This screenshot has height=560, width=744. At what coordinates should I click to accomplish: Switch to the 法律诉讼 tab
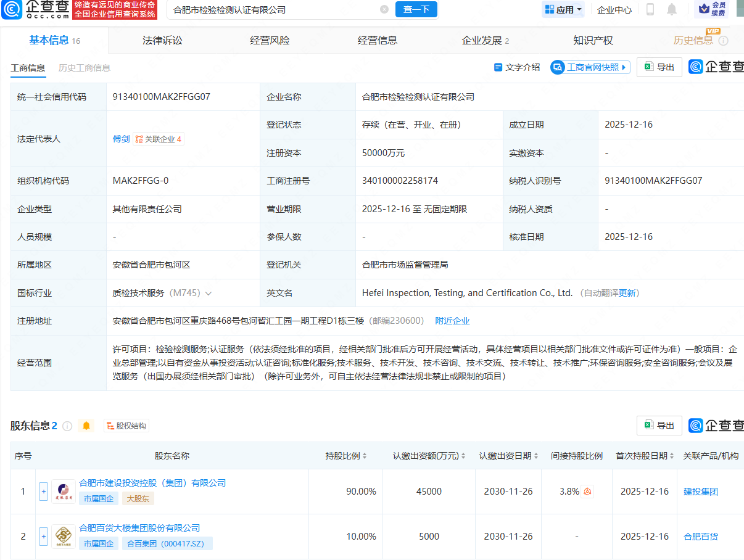[161, 39]
